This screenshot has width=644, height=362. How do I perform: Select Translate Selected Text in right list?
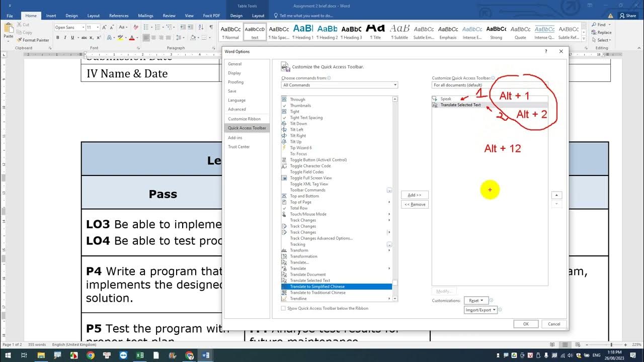click(x=490, y=105)
